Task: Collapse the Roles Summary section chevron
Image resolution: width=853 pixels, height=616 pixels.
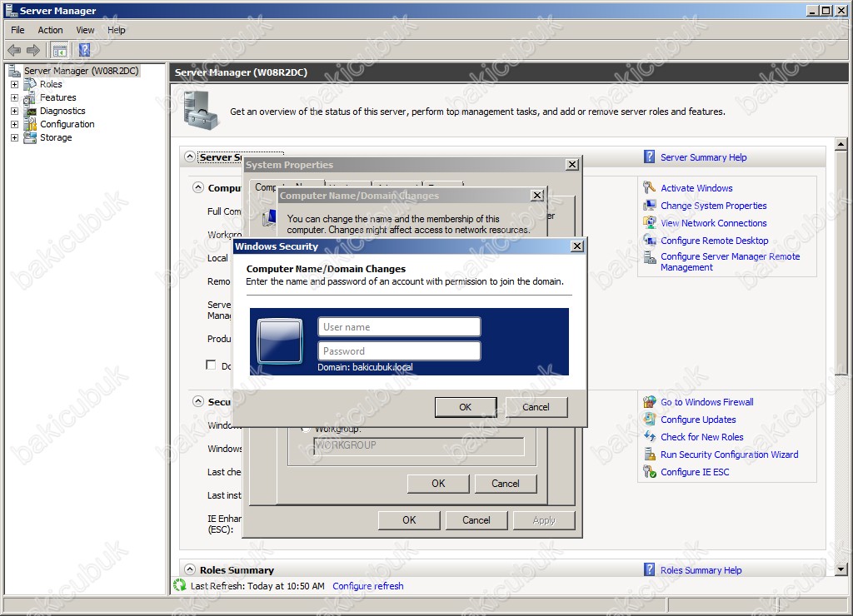Action: [x=189, y=569]
